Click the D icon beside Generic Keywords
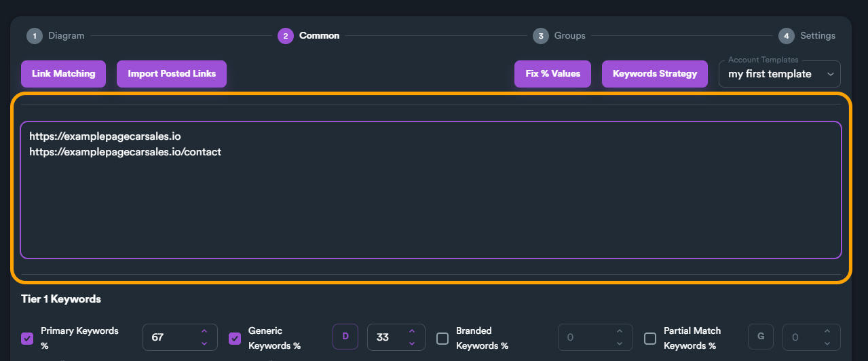The height and width of the screenshot is (361, 868). 345,337
